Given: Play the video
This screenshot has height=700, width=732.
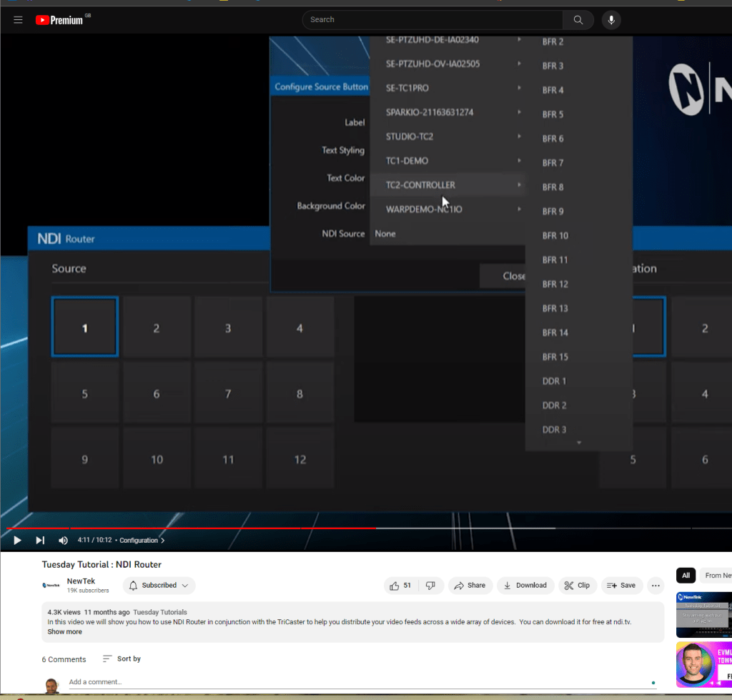Looking at the screenshot, I should [x=17, y=541].
